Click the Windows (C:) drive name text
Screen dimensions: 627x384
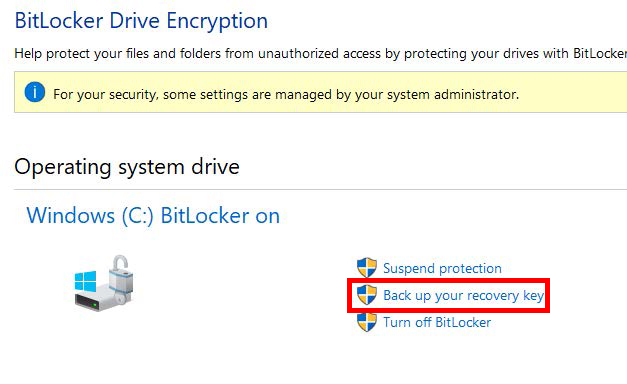coord(90,216)
